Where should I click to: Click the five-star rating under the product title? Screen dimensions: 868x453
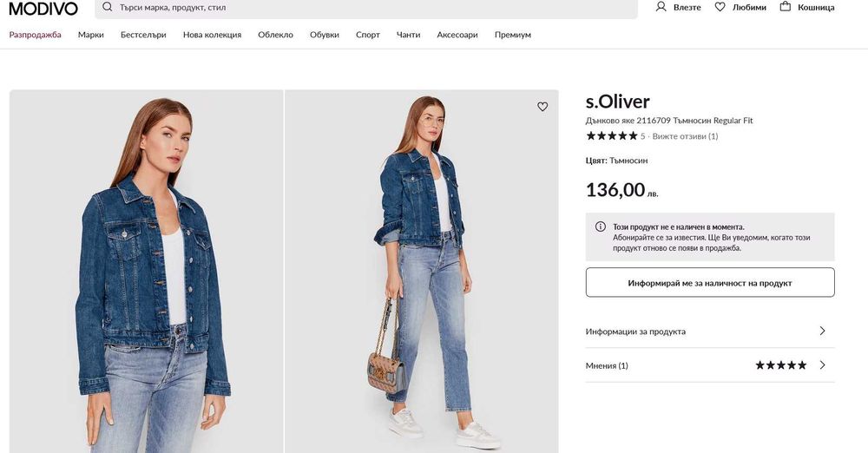point(612,136)
